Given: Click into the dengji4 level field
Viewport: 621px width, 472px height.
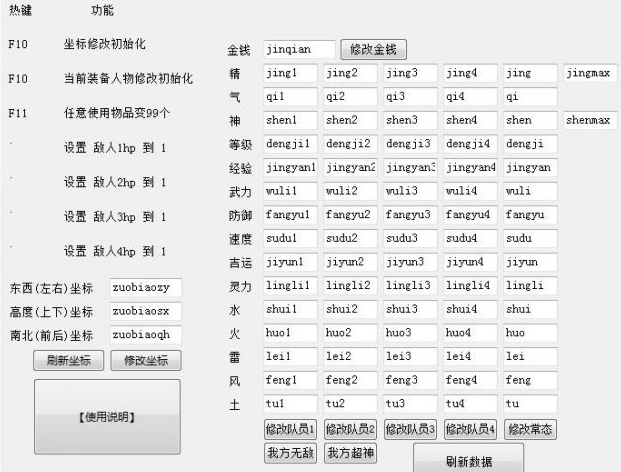Looking at the screenshot, I should pos(470,144).
